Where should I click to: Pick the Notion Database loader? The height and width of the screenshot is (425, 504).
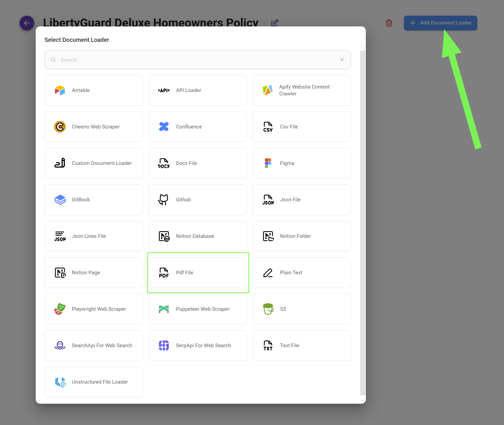point(198,236)
